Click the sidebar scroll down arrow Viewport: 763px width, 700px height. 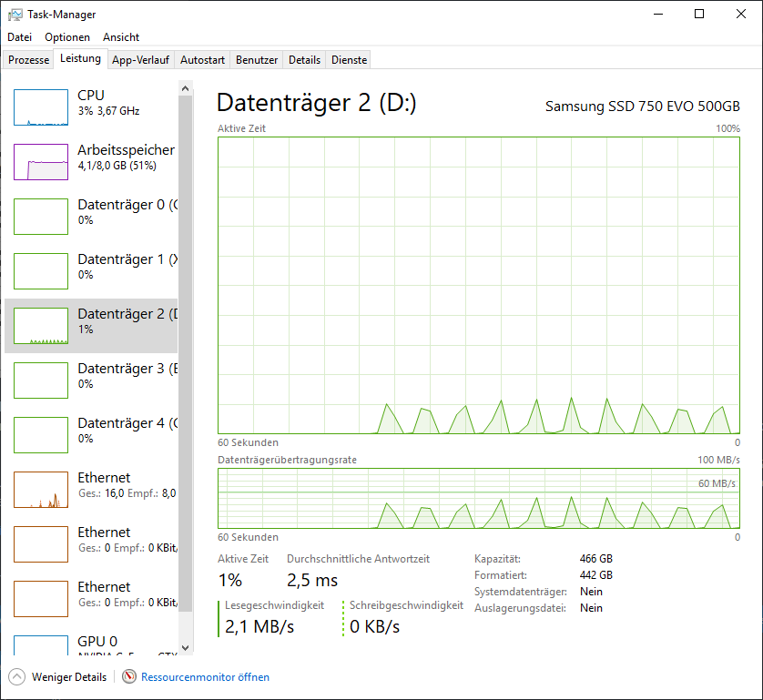tap(186, 648)
